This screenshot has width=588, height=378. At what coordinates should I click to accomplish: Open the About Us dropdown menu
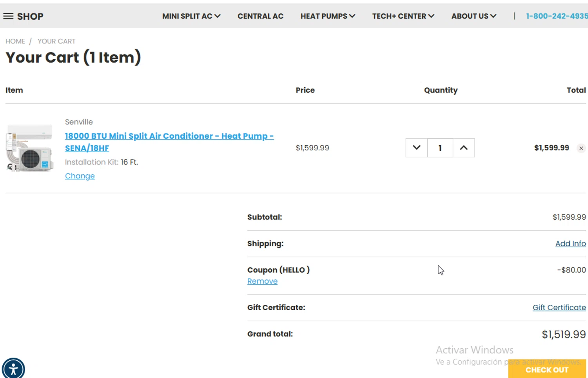474,16
